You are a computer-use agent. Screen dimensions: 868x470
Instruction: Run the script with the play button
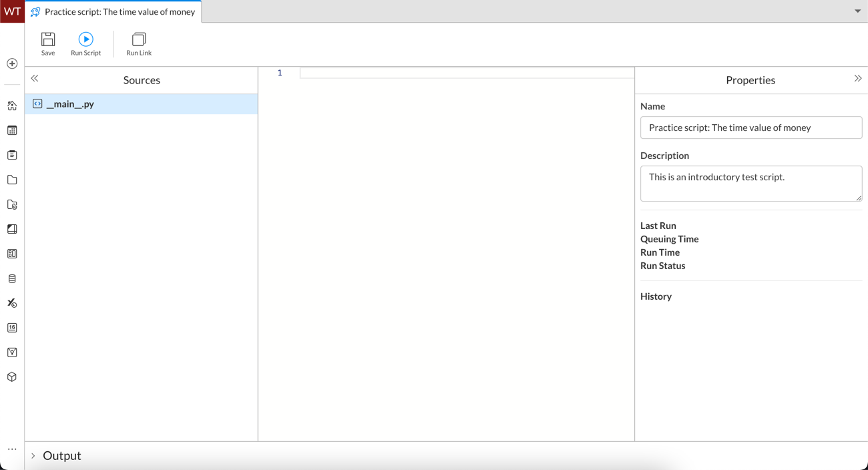(85, 43)
